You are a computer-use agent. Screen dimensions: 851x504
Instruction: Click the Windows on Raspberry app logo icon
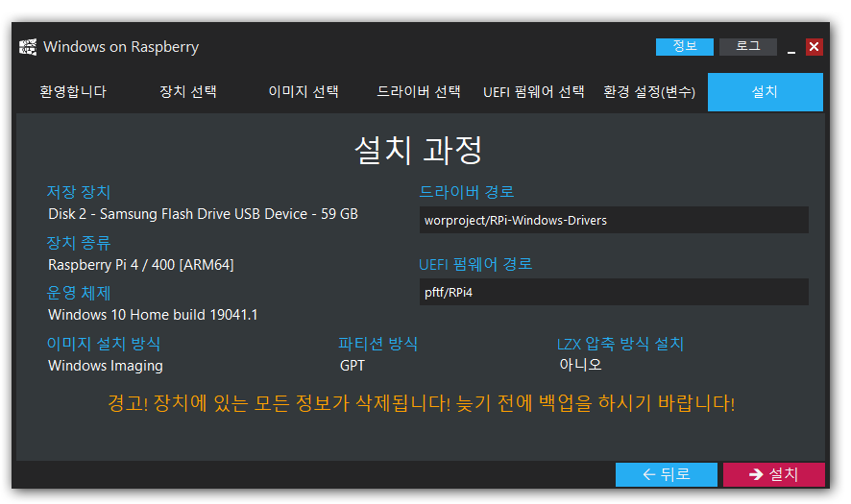click(x=28, y=47)
